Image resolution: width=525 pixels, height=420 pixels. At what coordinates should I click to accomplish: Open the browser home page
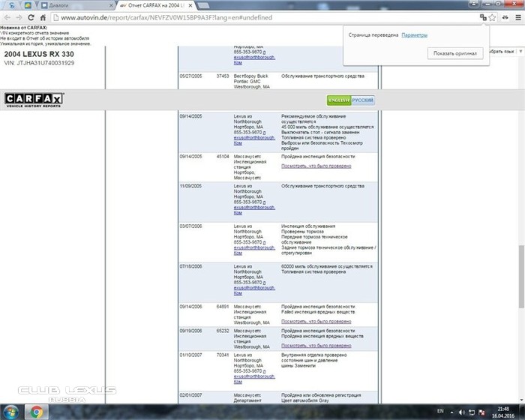click(x=43, y=17)
